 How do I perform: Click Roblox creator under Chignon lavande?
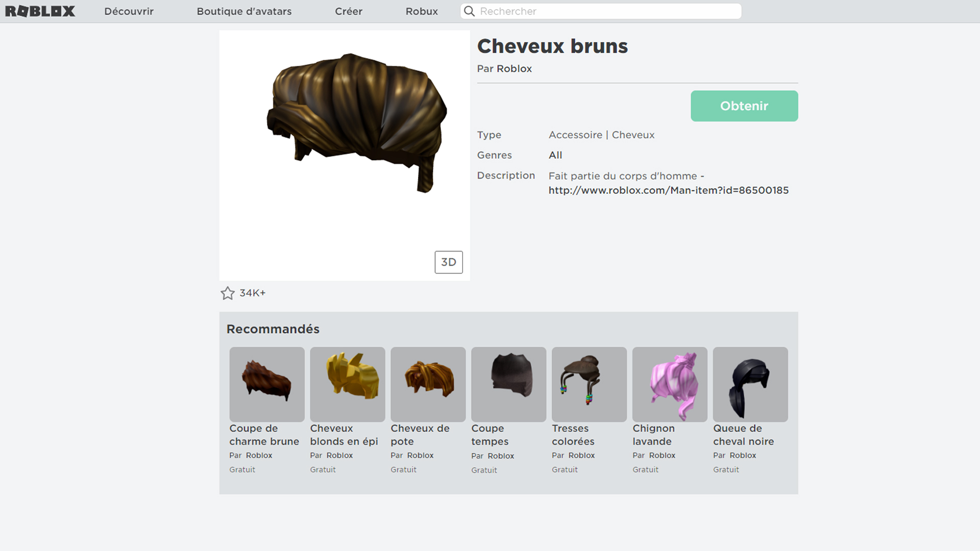(662, 456)
